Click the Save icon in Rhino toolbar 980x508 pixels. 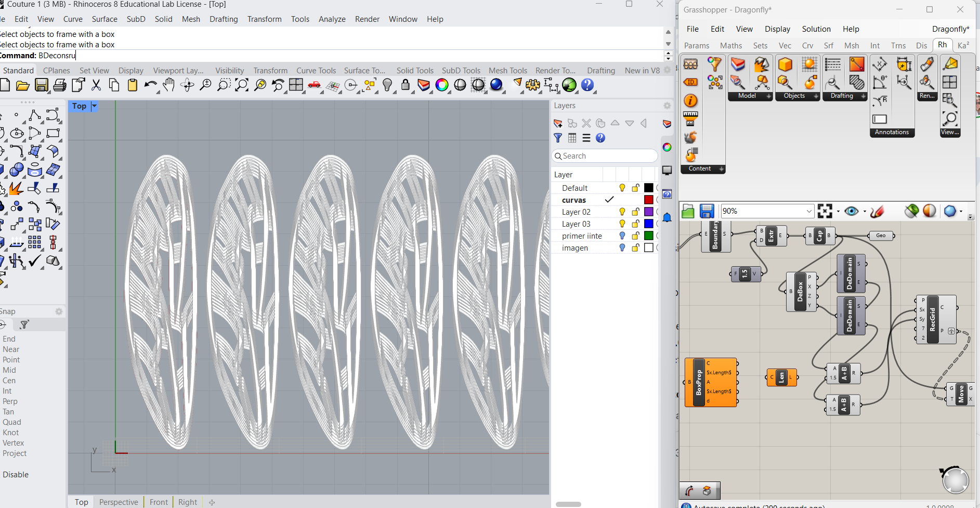42,85
